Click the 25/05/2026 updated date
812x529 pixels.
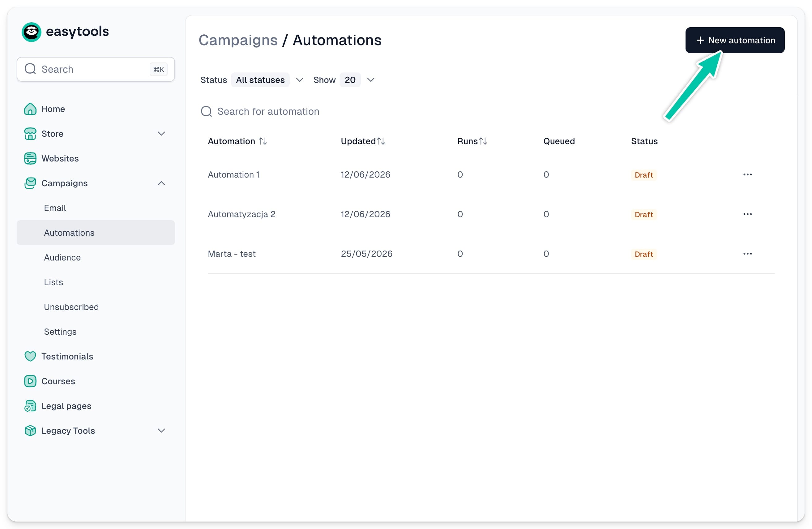click(x=367, y=254)
